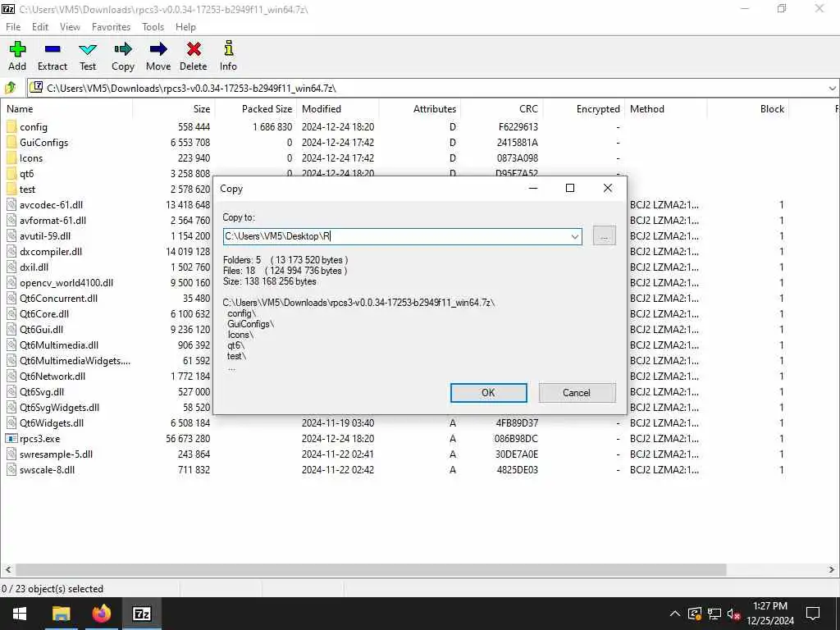Open the notification center icon

[x=813, y=614]
